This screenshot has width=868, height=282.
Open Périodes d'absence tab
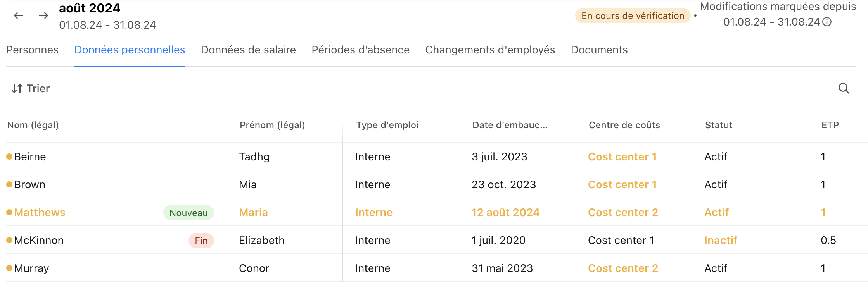(x=361, y=50)
